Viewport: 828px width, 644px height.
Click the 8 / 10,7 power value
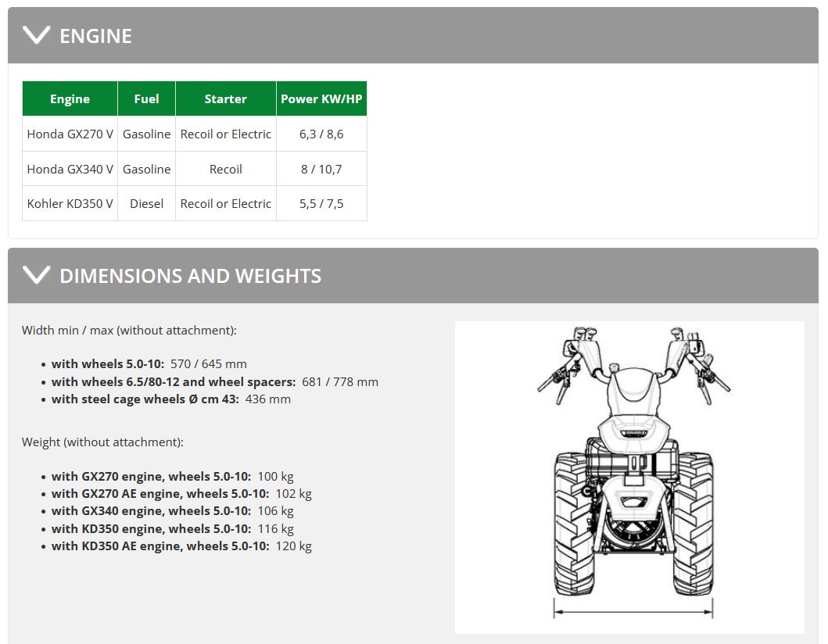coord(321,169)
